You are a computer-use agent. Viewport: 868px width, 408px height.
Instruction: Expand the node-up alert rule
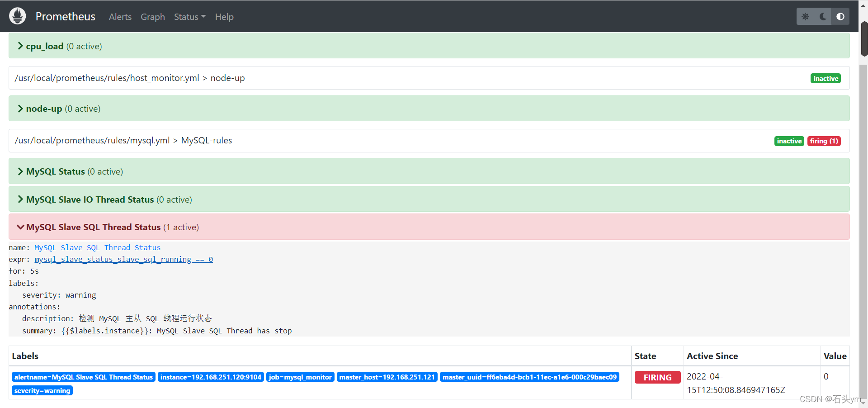(429, 109)
